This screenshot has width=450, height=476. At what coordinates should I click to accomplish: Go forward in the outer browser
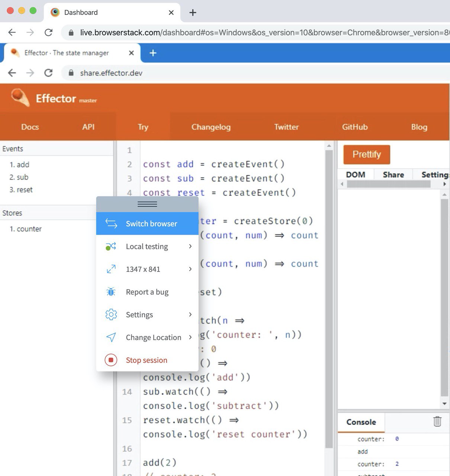pos(30,32)
